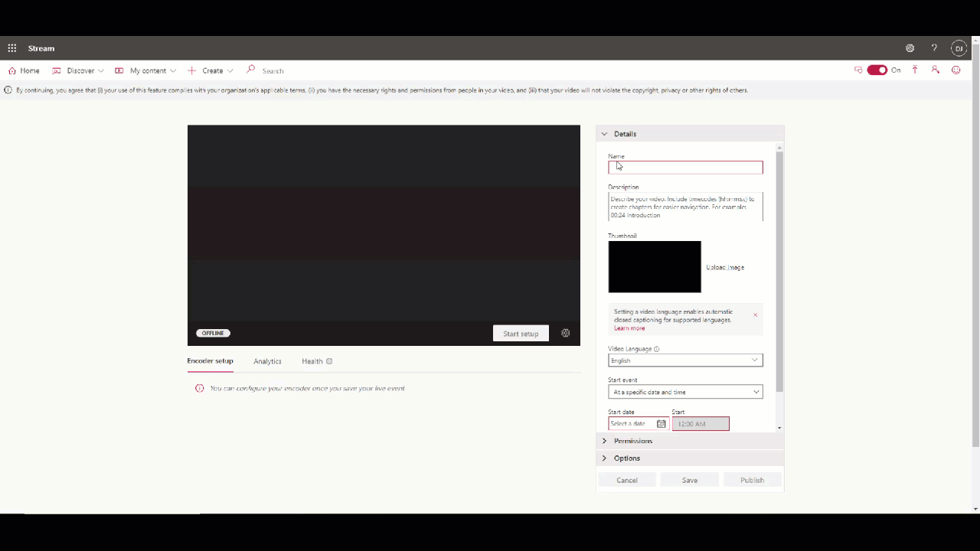
Task: Open the Start date calendar icon
Action: coord(661,423)
